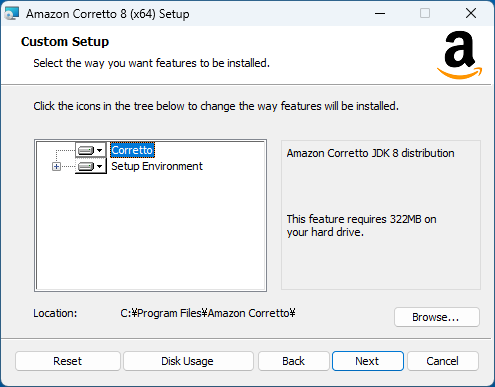Screen dimensions: 495x387
Task: Proceed with the Next button
Action: point(367,361)
